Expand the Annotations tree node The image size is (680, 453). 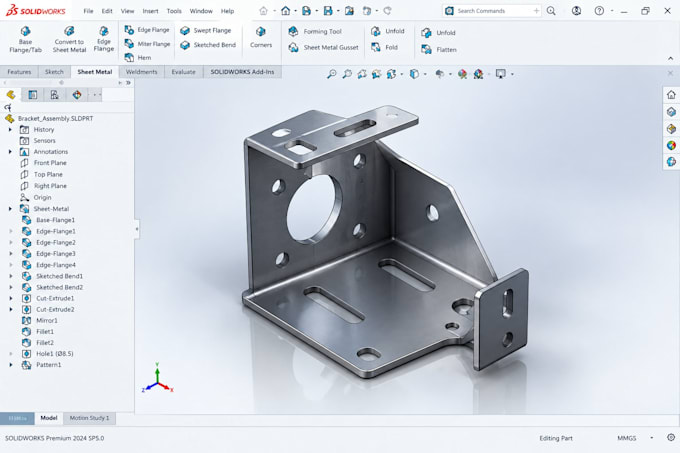tap(10, 152)
